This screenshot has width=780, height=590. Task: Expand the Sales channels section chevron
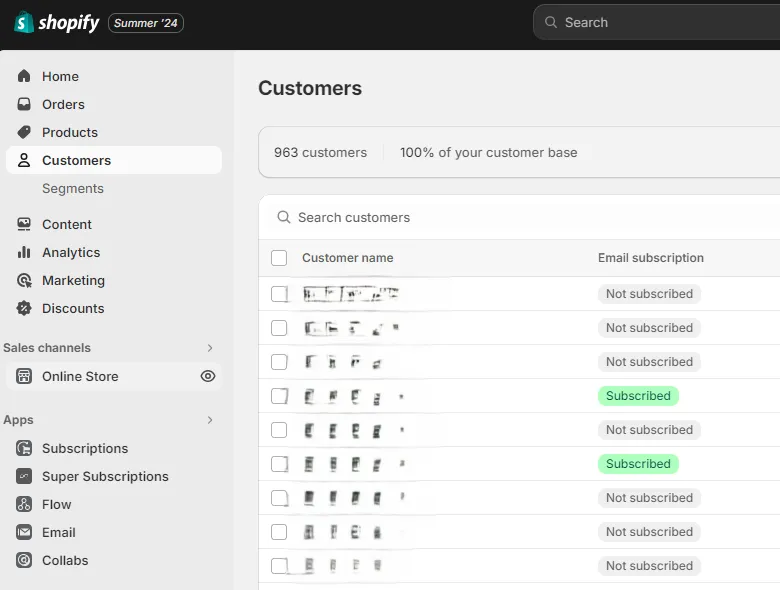click(210, 348)
